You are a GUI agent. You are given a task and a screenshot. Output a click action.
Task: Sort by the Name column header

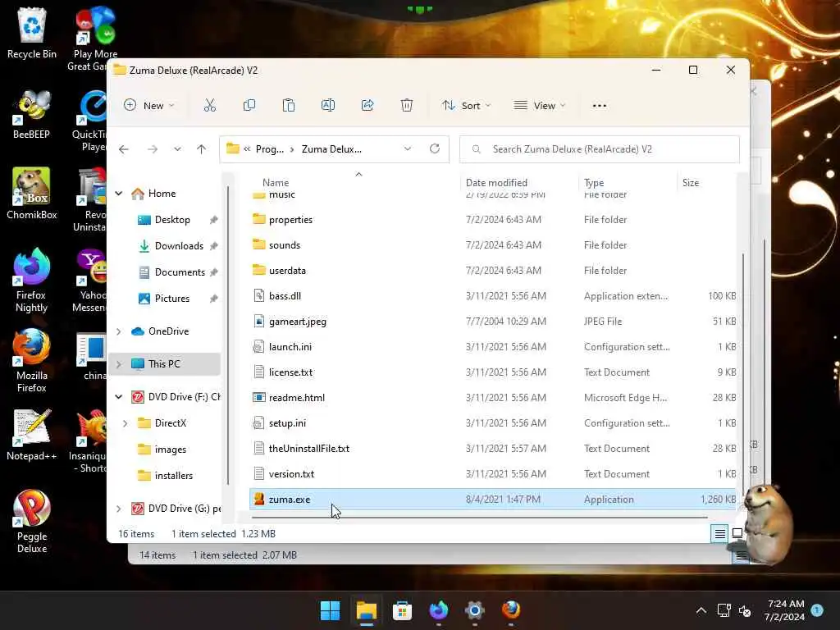click(x=276, y=183)
